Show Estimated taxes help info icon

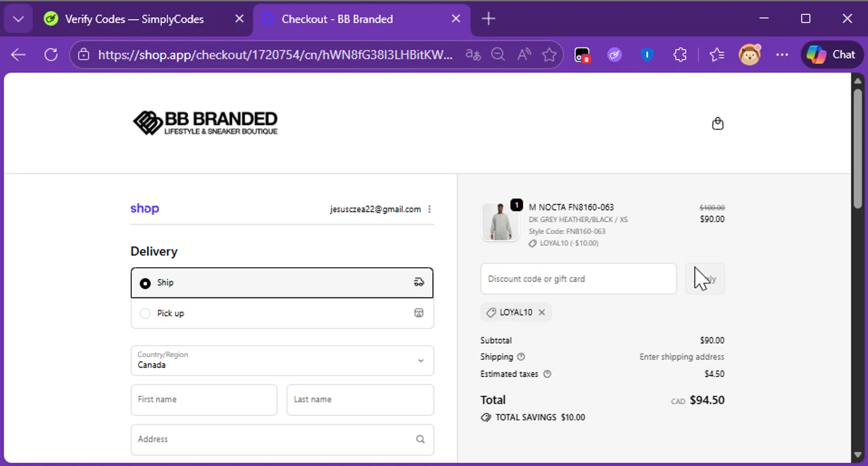(x=547, y=374)
